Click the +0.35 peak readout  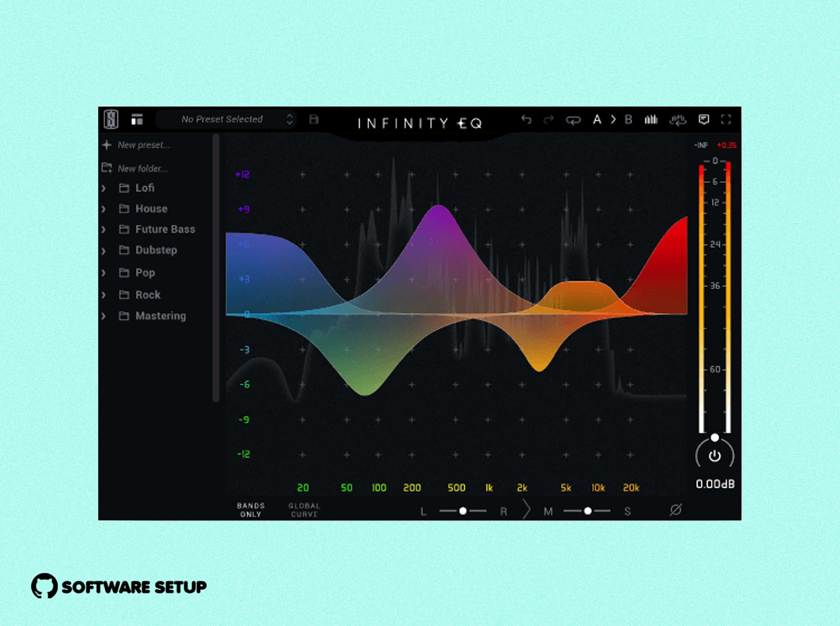[x=727, y=145]
